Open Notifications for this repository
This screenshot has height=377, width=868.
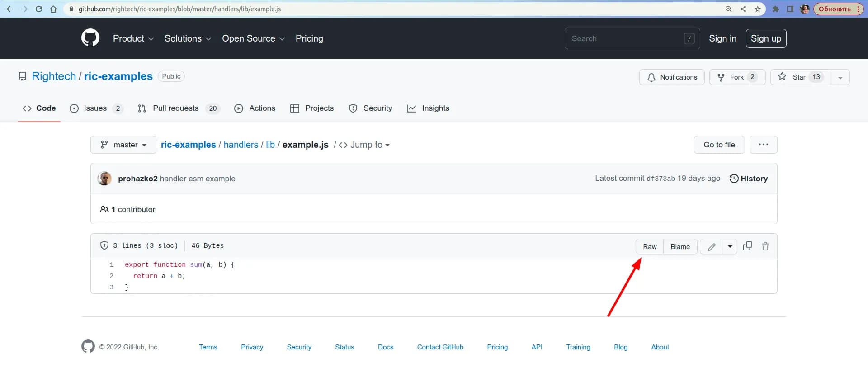[x=672, y=77]
